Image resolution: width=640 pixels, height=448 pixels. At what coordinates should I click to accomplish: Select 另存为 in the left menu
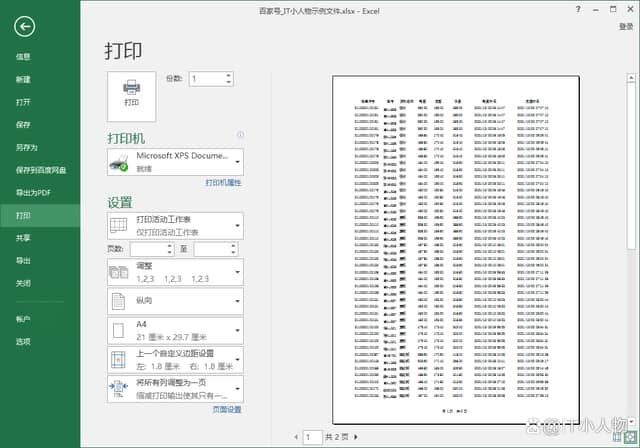click(x=25, y=147)
